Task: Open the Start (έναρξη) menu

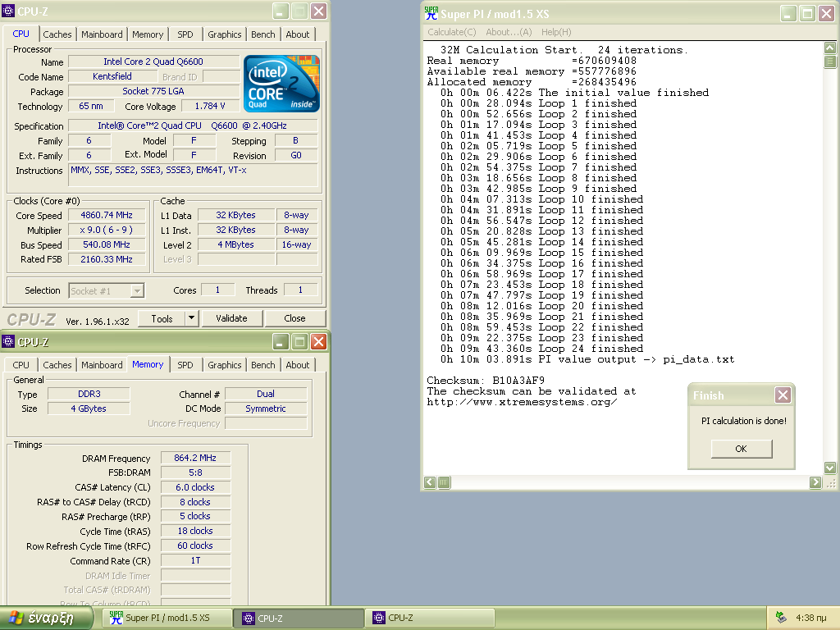Action: click(45, 619)
